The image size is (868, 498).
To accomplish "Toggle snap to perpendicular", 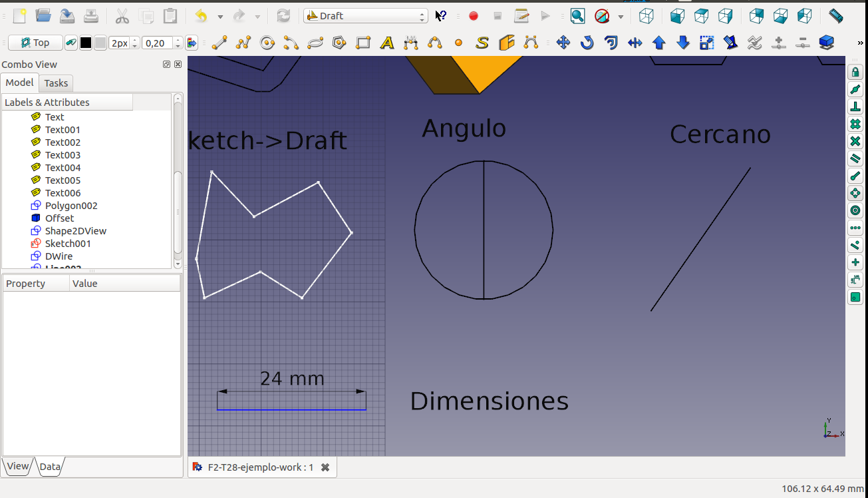I will click(x=855, y=107).
